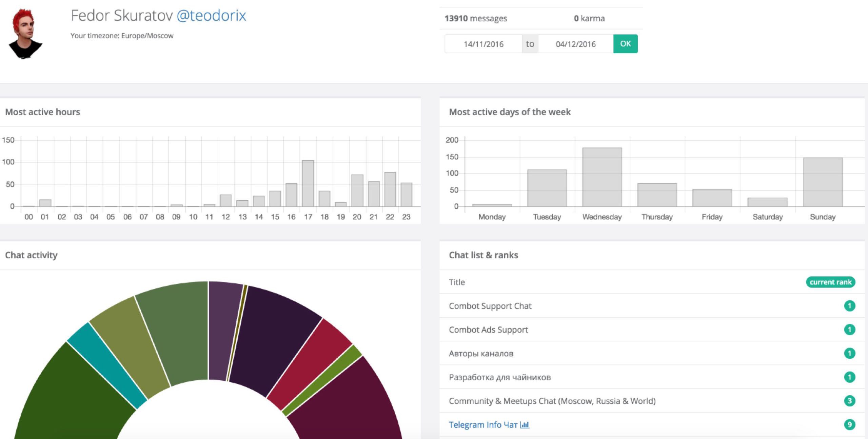Click the Most active days of the week heading
This screenshot has height=439, width=868.
510,112
